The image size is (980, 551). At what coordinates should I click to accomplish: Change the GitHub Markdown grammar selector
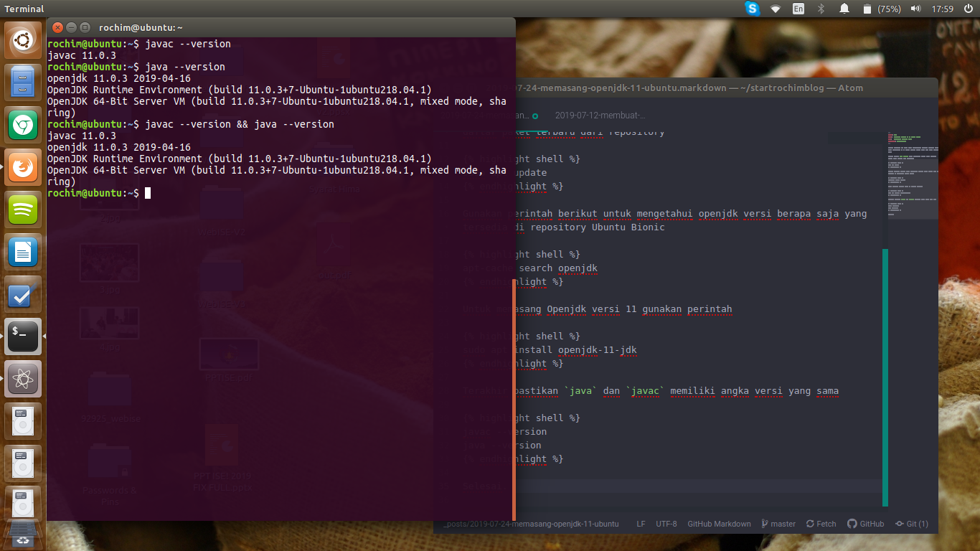click(719, 524)
